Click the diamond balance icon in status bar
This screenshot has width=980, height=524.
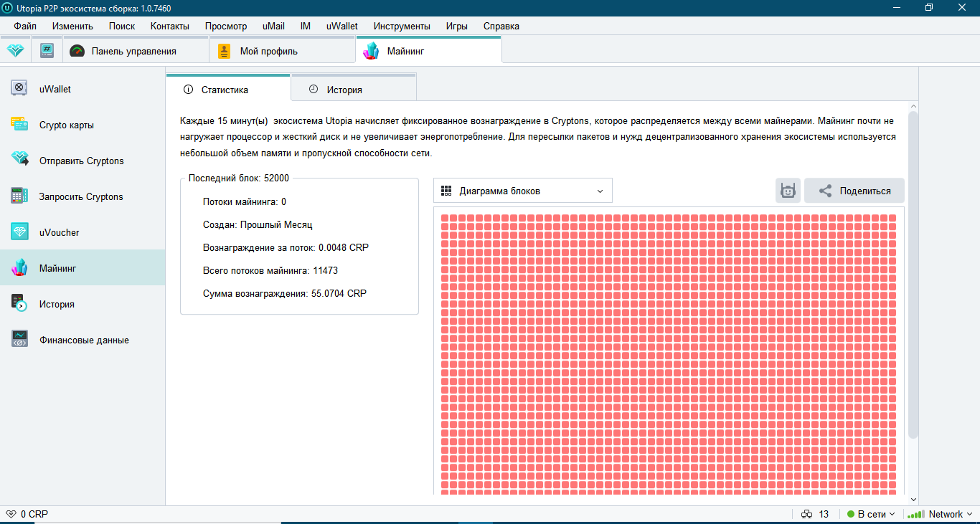(x=11, y=514)
